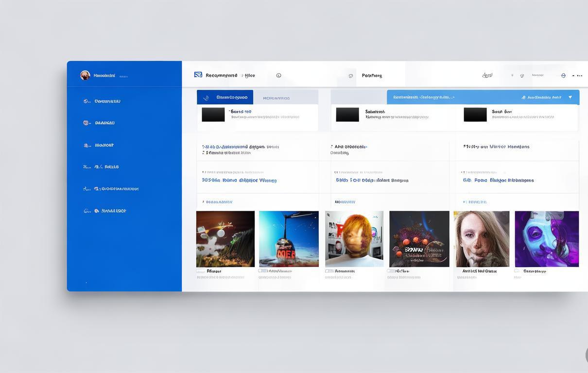Click the round icon before the header center label
588x373 pixels.
click(x=351, y=76)
